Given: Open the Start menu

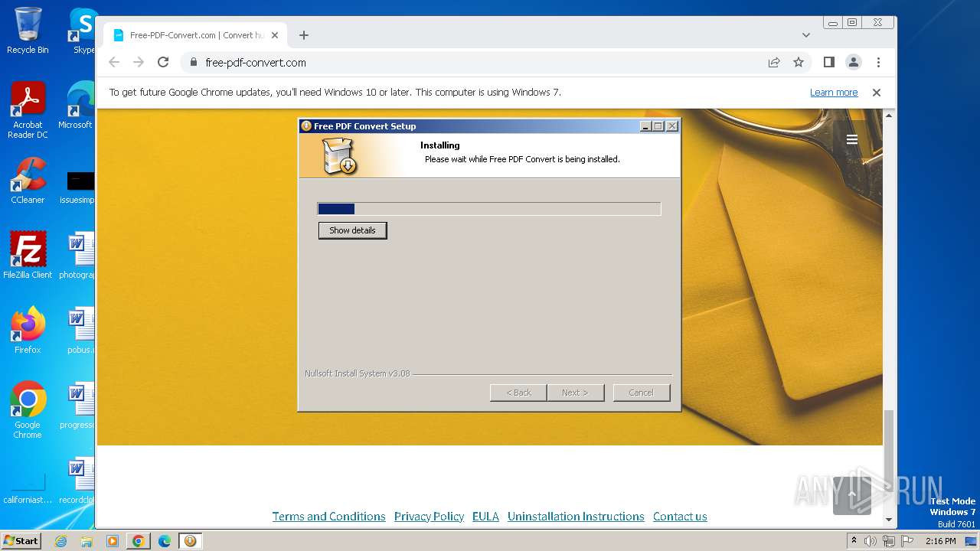Looking at the screenshot, I should pyautogui.click(x=21, y=541).
